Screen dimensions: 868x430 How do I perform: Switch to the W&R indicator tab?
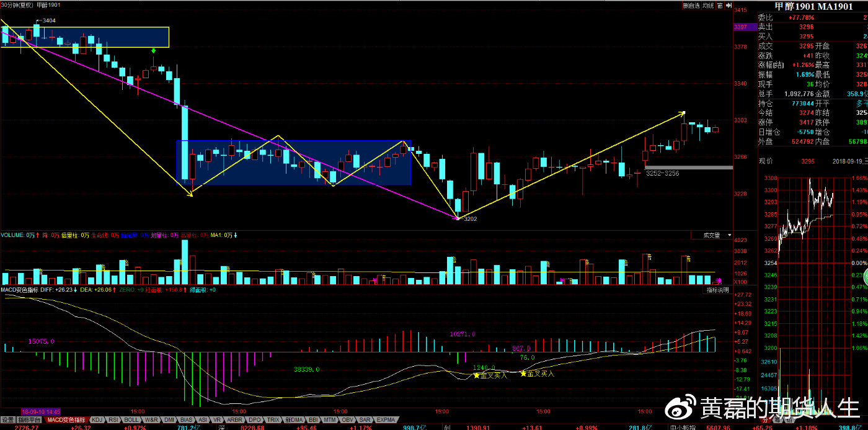[x=152, y=420]
